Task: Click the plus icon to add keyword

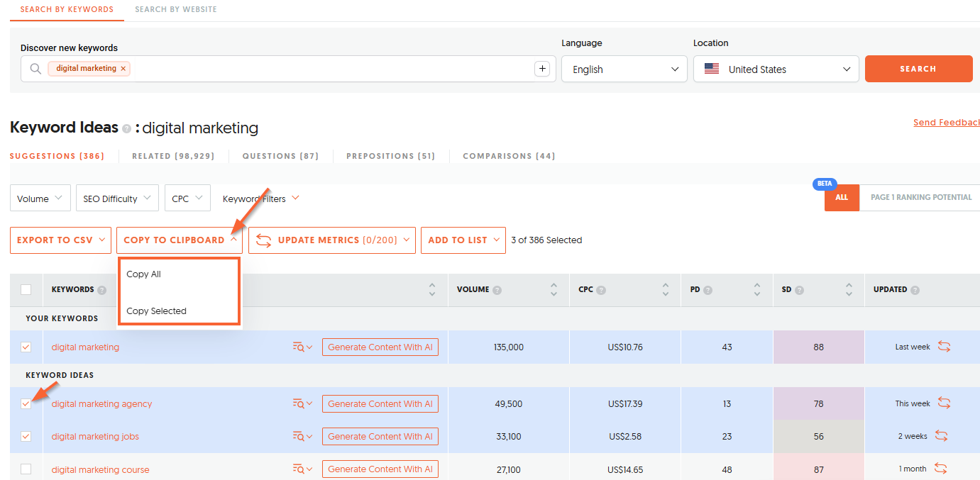Action: pos(542,69)
